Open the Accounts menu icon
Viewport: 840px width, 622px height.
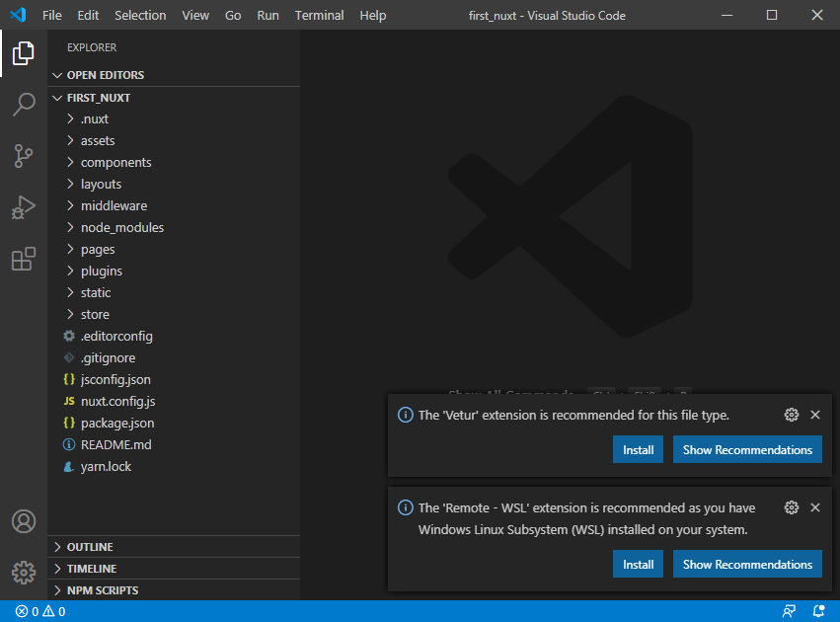point(24,521)
